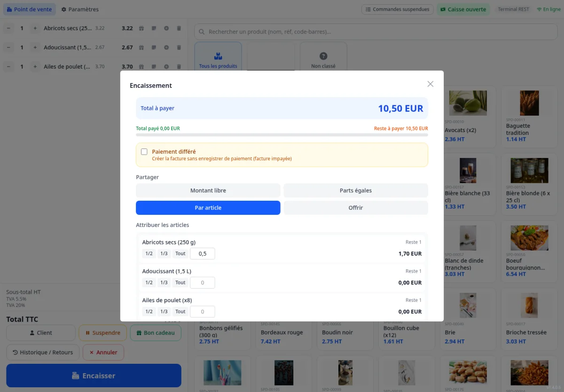Open the note icon for Abricots secs cart line
The width and height of the screenshot is (564, 392).
tap(154, 28)
